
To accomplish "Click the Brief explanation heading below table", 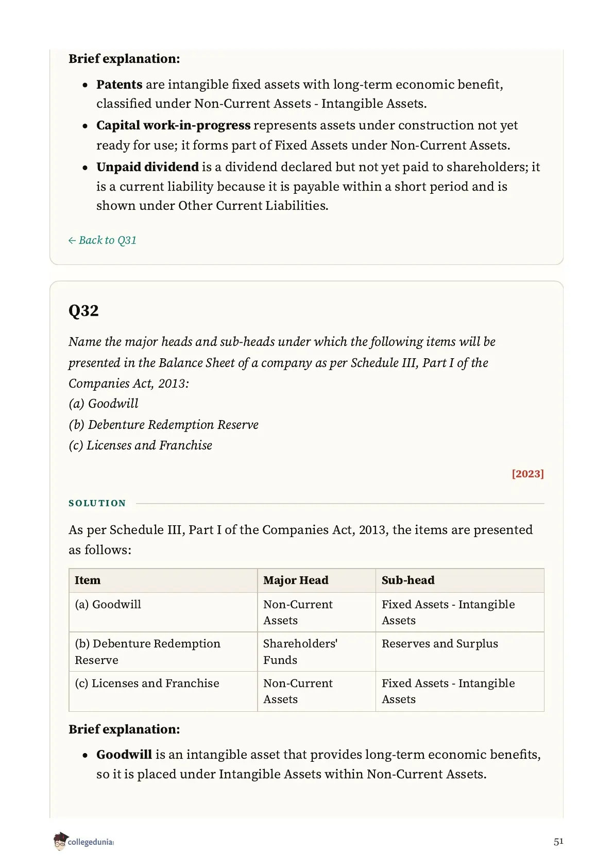I will coord(124,729).
